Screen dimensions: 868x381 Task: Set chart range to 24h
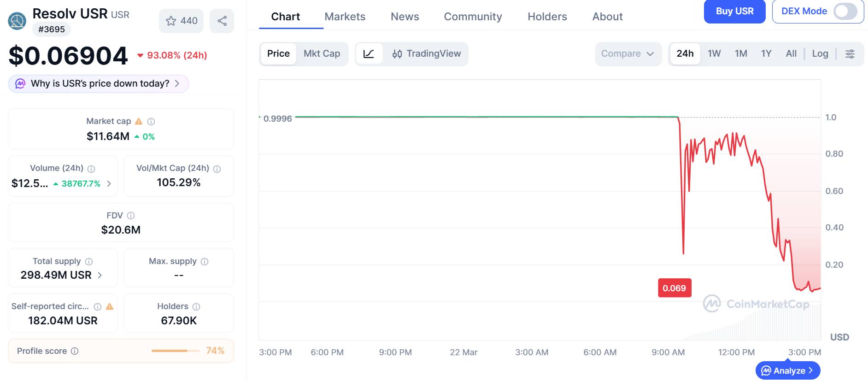click(x=685, y=54)
